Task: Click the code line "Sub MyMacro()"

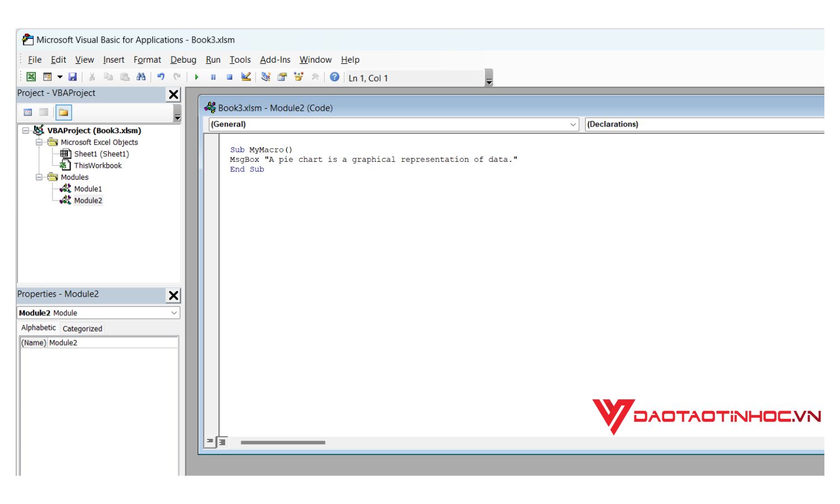Action: coord(261,150)
